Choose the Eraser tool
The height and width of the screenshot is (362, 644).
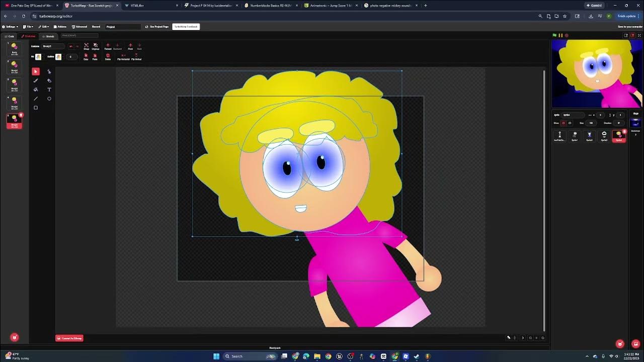click(49, 80)
